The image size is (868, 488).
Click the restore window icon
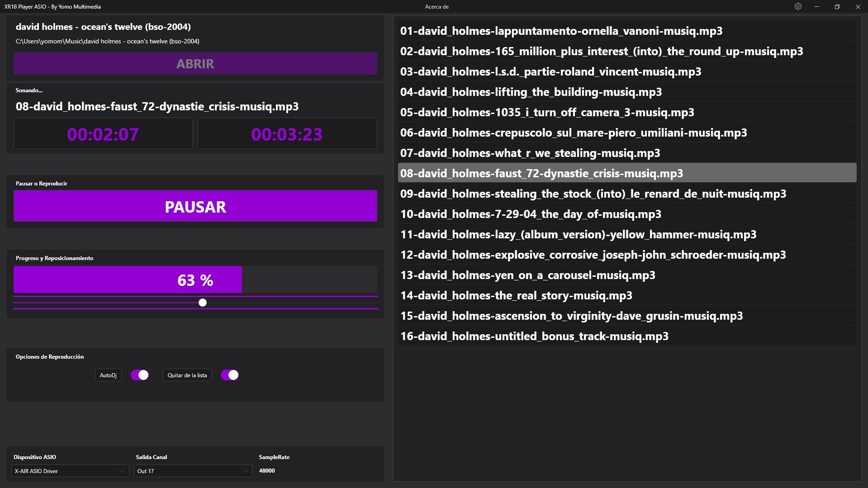(x=837, y=7)
